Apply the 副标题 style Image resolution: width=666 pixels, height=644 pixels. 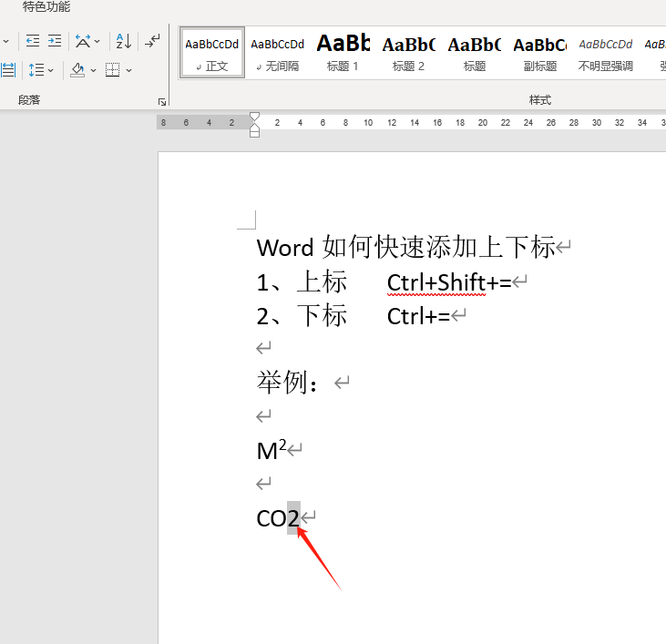tap(540, 53)
